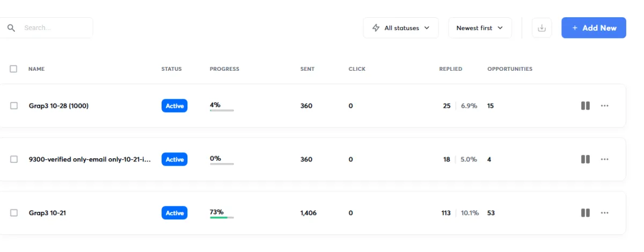Viewport: 644px width, 252px height.
Task: Select the Grap3 10-21 row checkbox
Action: pos(14,213)
